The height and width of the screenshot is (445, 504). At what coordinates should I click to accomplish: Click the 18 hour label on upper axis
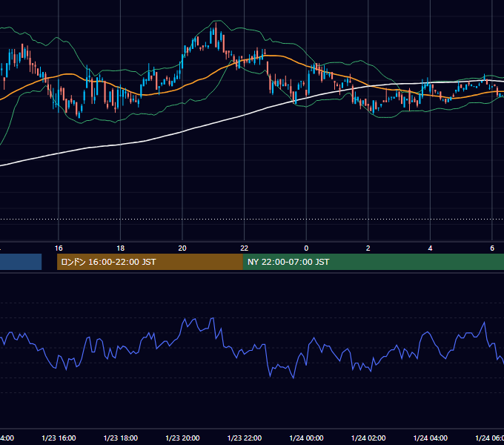(x=121, y=248)
